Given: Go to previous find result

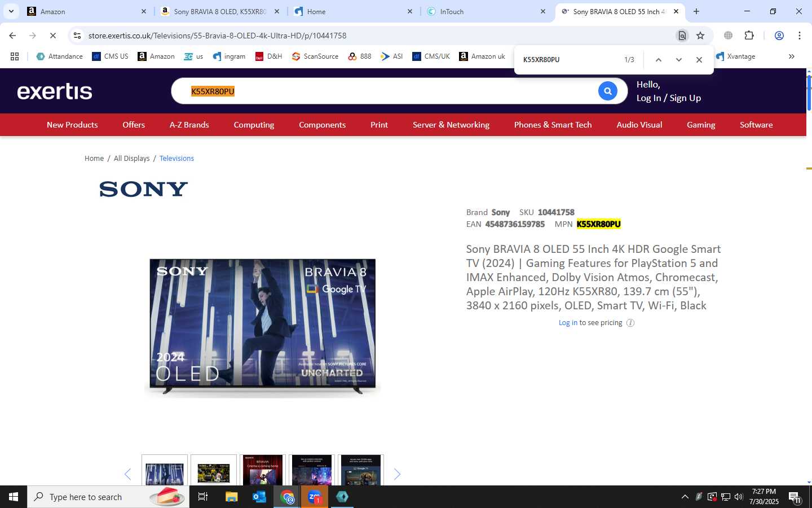Looking at the screenshot, I should (658, 59).
